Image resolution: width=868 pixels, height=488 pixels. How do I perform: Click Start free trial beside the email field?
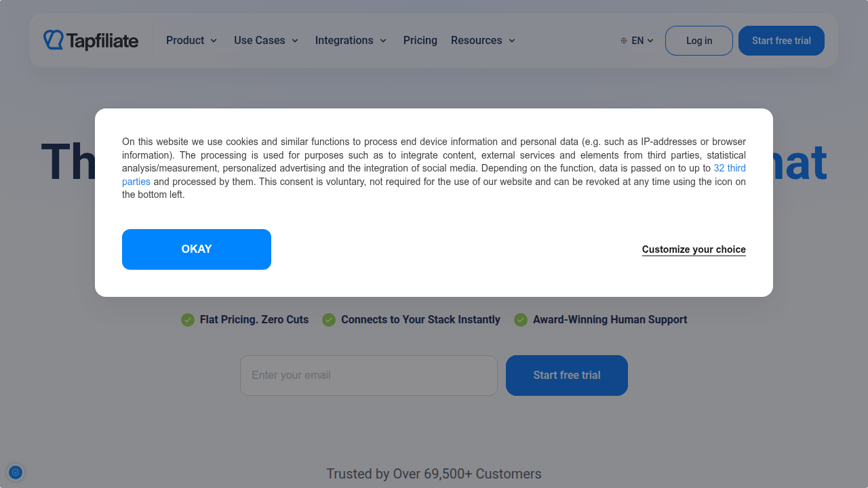click(567, 375)
